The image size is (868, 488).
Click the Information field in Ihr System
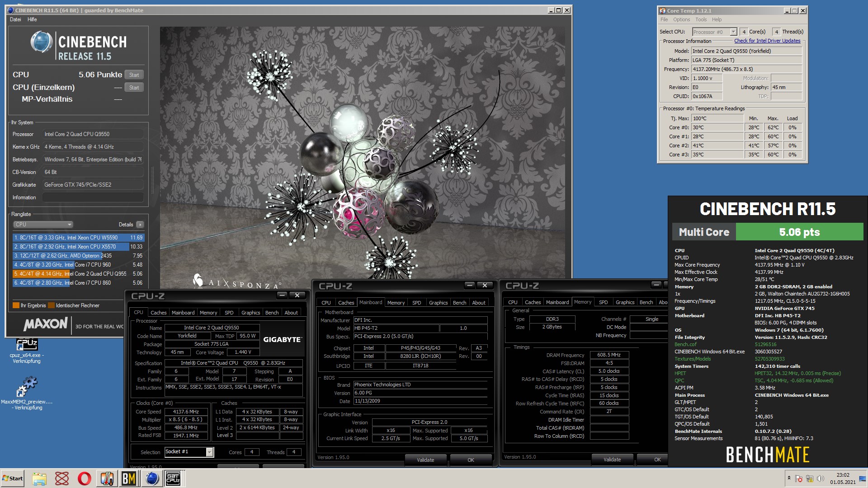93,197
